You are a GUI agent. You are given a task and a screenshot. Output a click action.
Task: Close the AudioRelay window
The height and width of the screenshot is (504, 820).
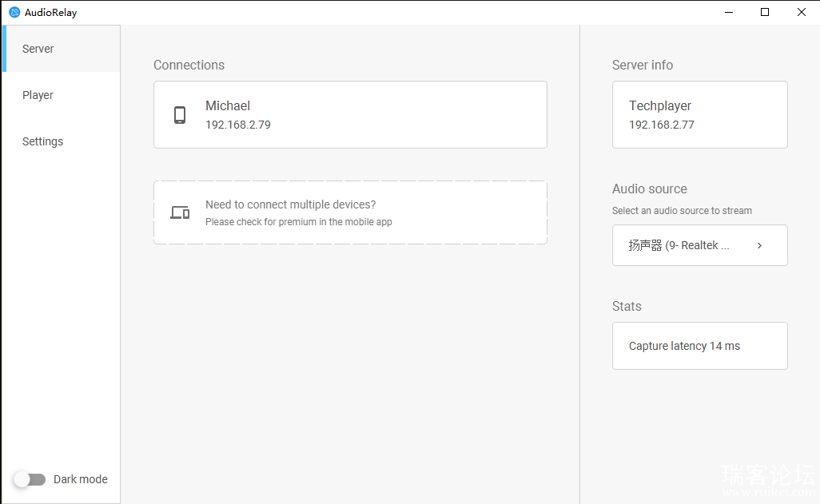click(x=801, y=12)
